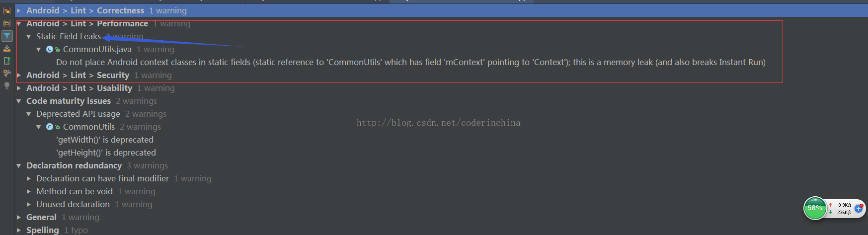Screen dimensions: 868x235
Task: Click the group by directory icon
Action: (7, 23)
